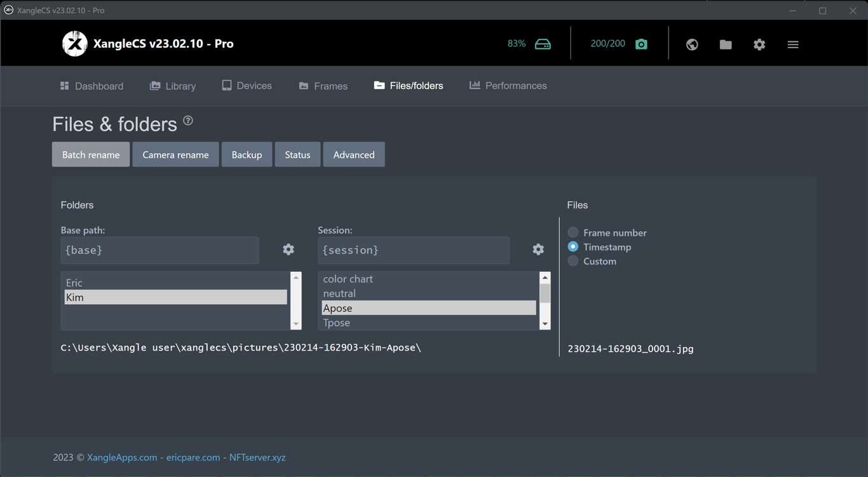This screenshot has width=868, height=477.
Task: Click the disk storage icon
Action: pos(543,44)
